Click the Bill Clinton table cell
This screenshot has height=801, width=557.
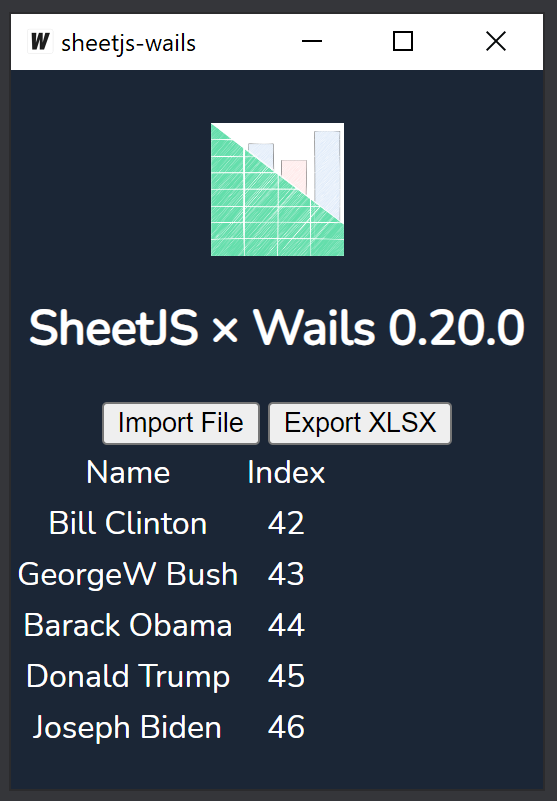[128, 524]
